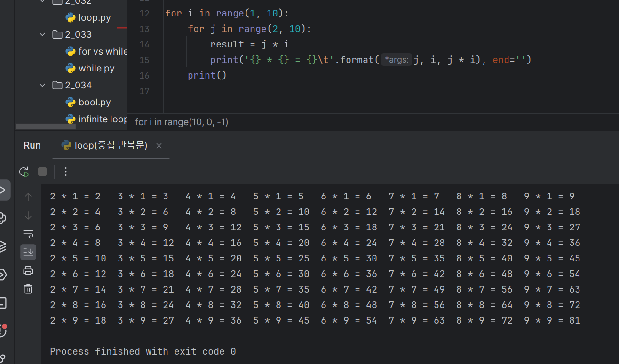Click output '3 * 3 = 9'
The image size is (619, 364).
pyautogui.click(x=143, y=228)
